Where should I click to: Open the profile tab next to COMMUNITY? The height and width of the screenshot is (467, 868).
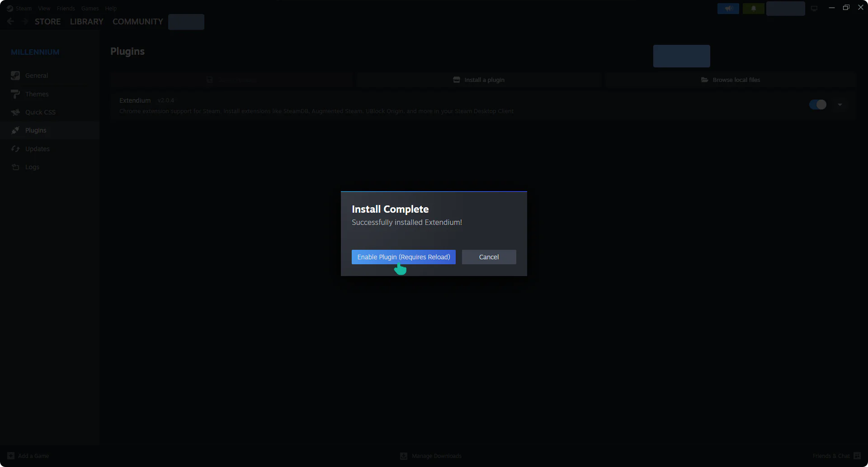(x=186, y=22)
